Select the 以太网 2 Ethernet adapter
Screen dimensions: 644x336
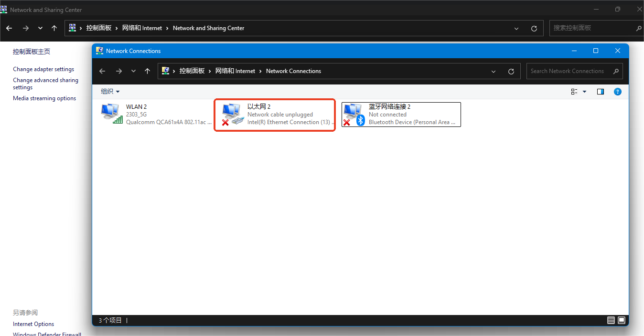click(274, 115)
